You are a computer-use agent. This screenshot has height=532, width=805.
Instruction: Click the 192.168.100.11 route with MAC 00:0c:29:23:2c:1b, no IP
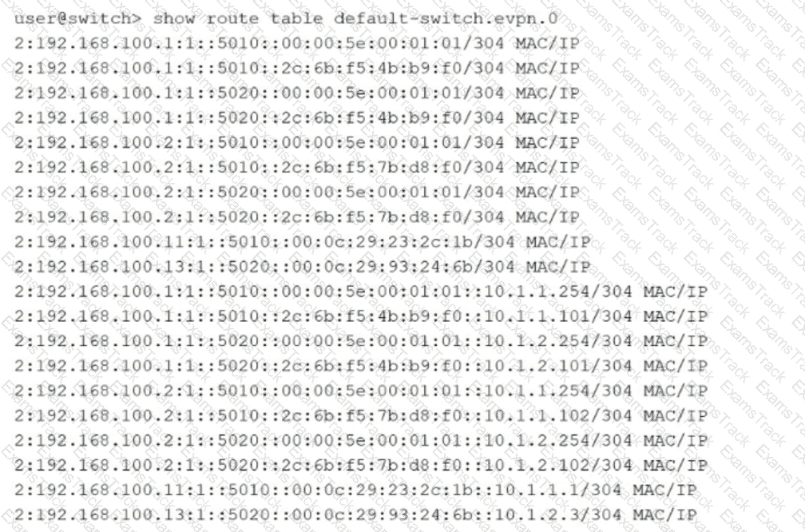pos(303,241)
